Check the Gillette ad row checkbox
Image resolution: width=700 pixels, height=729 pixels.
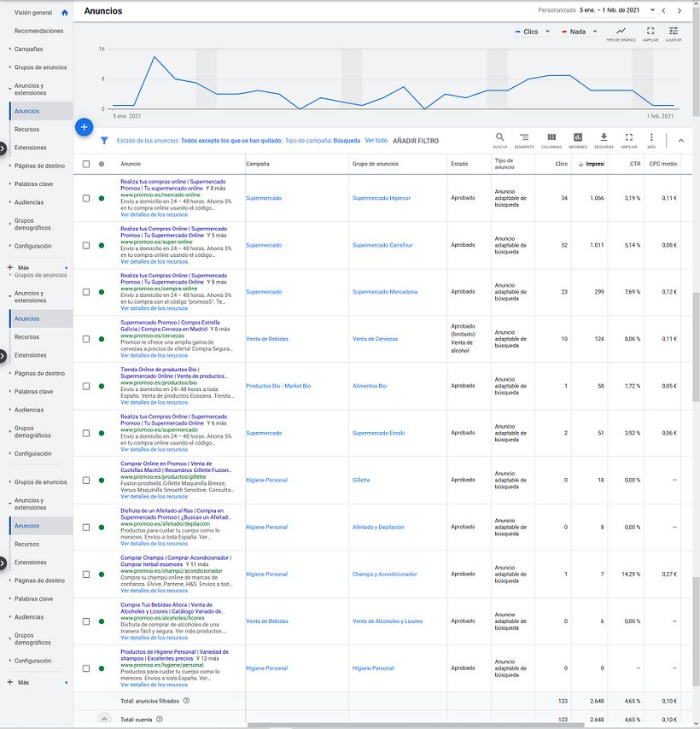tap(86, 481)
